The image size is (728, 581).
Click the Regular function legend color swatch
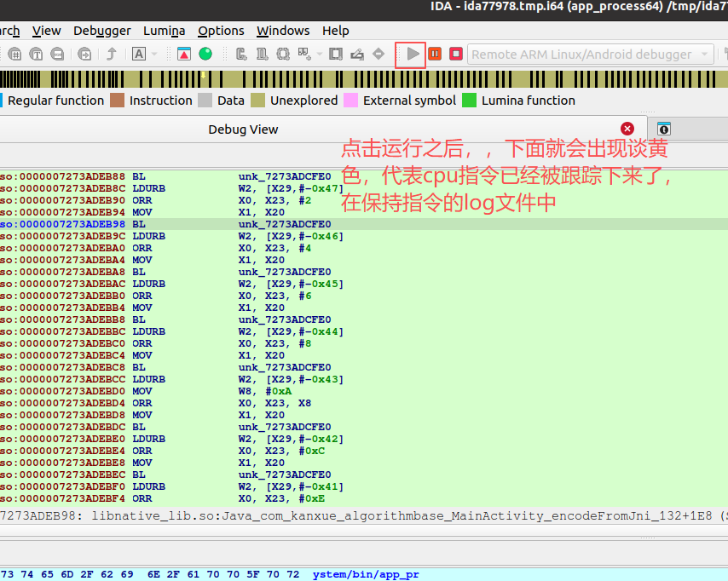[x=2, y=101]
